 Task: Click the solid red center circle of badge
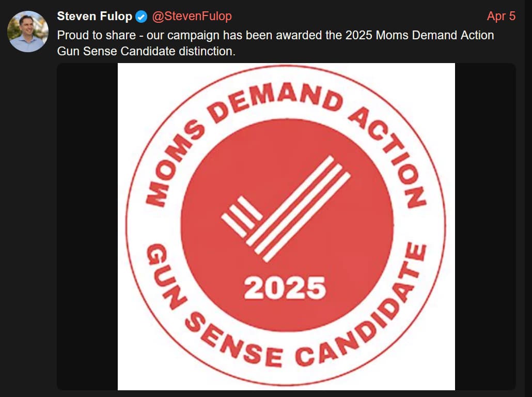(287, 225)
